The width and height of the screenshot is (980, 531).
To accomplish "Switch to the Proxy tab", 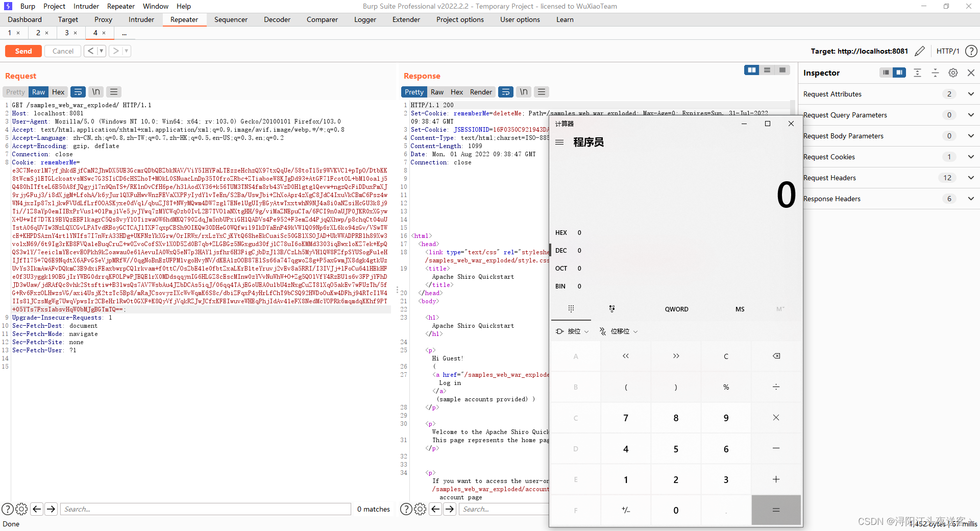I will click(103, 19).
